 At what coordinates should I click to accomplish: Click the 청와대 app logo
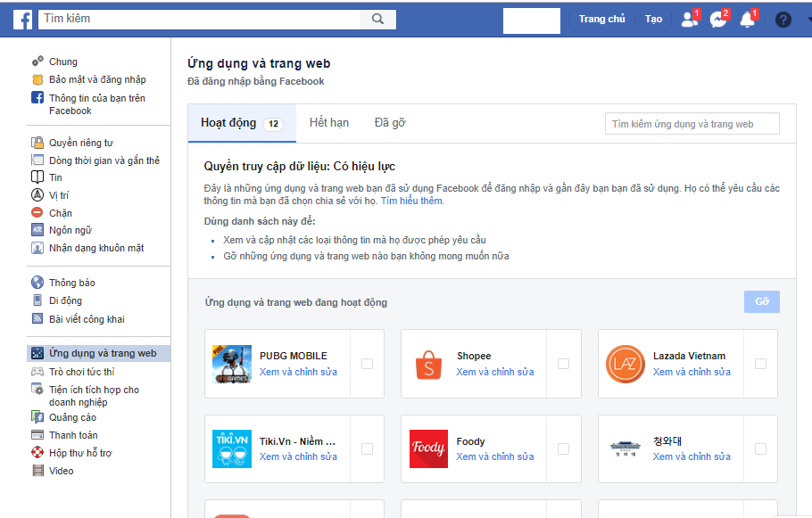tap(625, 448)
